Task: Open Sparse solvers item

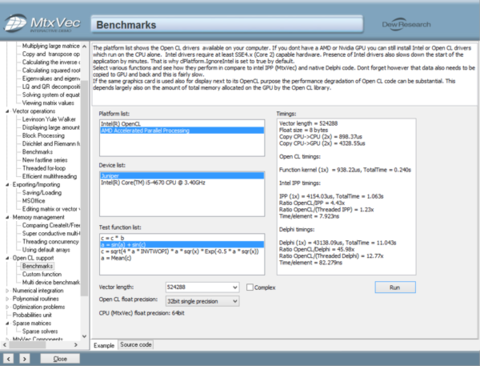Action: [x=40, y=331]
